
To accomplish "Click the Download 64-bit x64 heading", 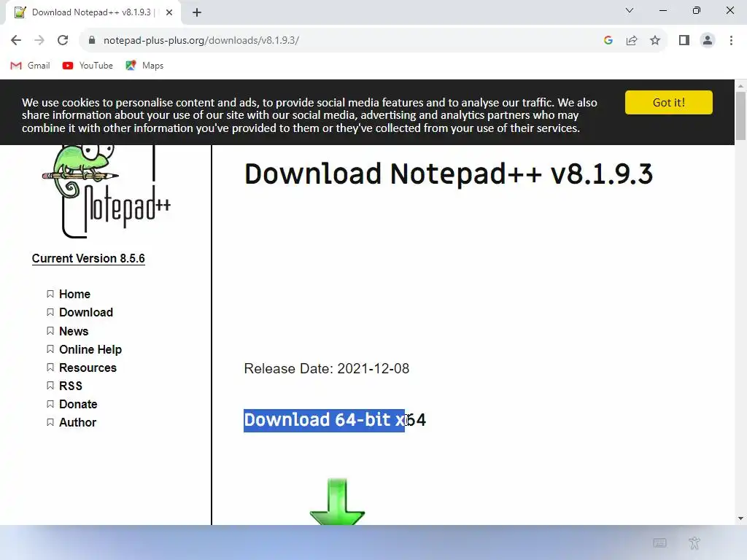I will point(335,420).
